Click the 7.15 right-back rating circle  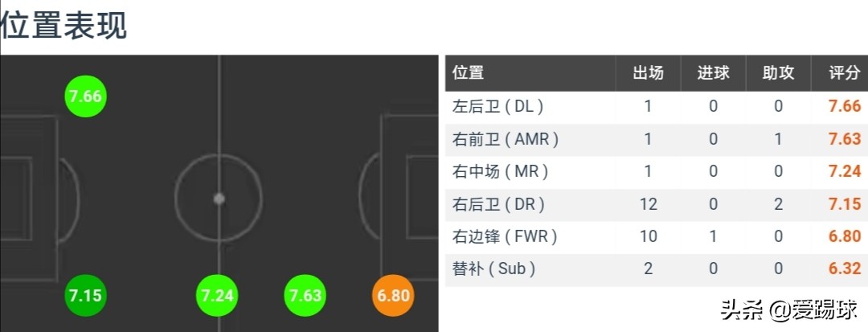coord(86,296)
